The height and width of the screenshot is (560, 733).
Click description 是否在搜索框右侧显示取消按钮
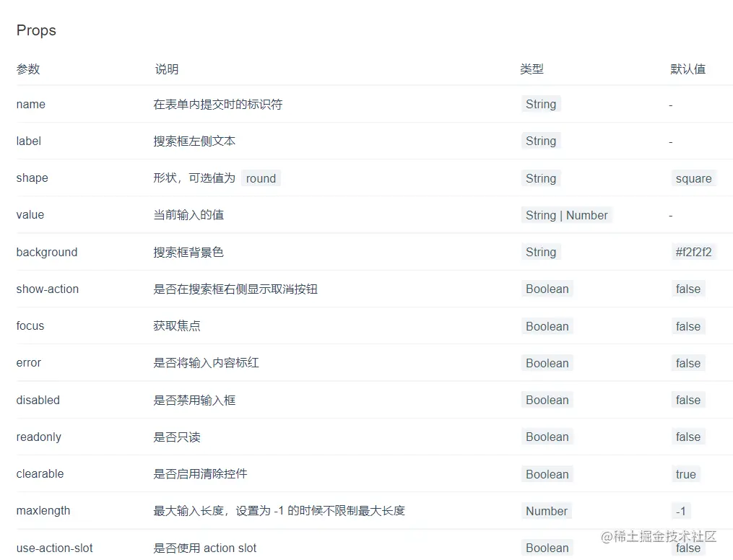point(235,289)
